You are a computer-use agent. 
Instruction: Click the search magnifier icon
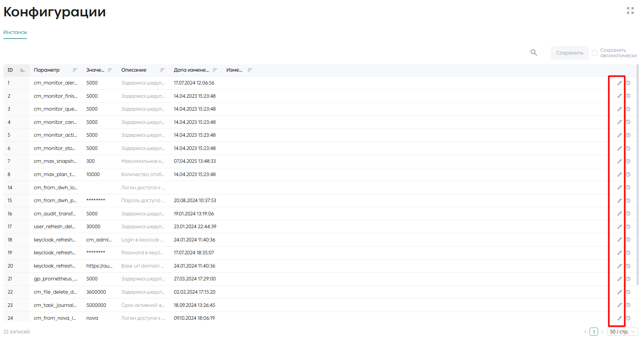pyautogui.click(x=534, y=53)
